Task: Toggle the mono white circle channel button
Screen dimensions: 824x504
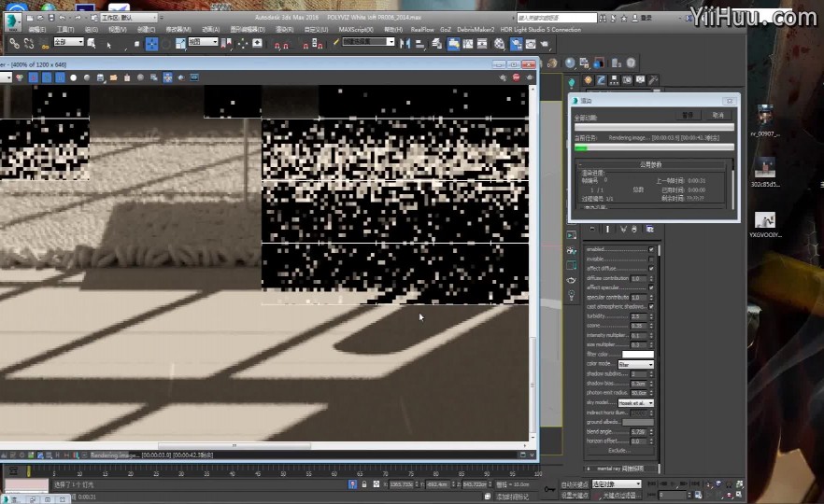Action: [74, 77]
